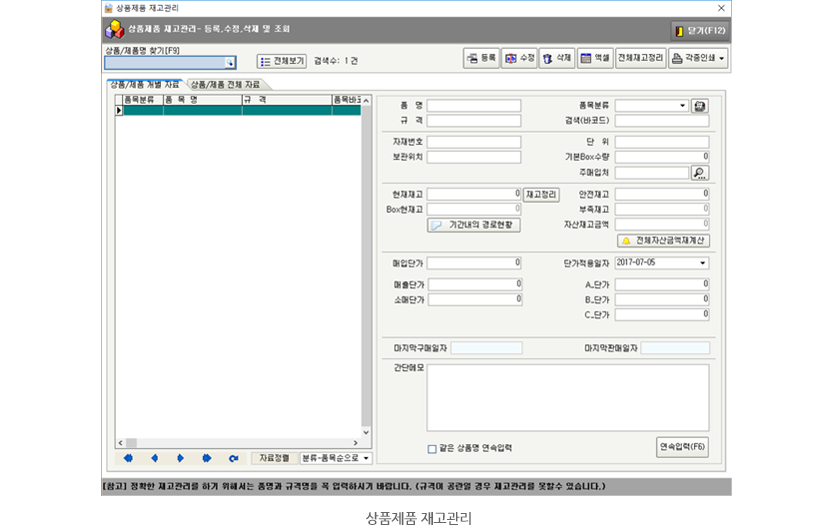Click the icon button beside 품목분류 dropdown
Image resolution: width=835 pixels, height=526 pixels.
[699, 106]
